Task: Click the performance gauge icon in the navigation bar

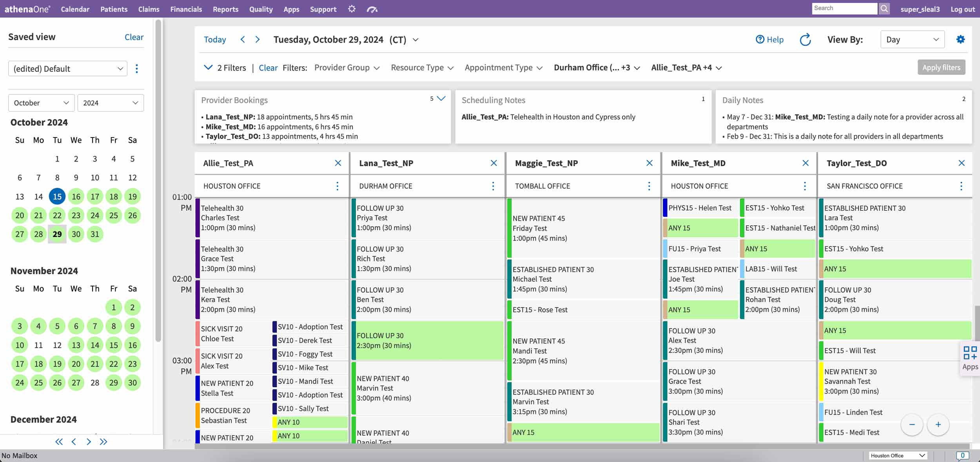Action: (372, 9)
